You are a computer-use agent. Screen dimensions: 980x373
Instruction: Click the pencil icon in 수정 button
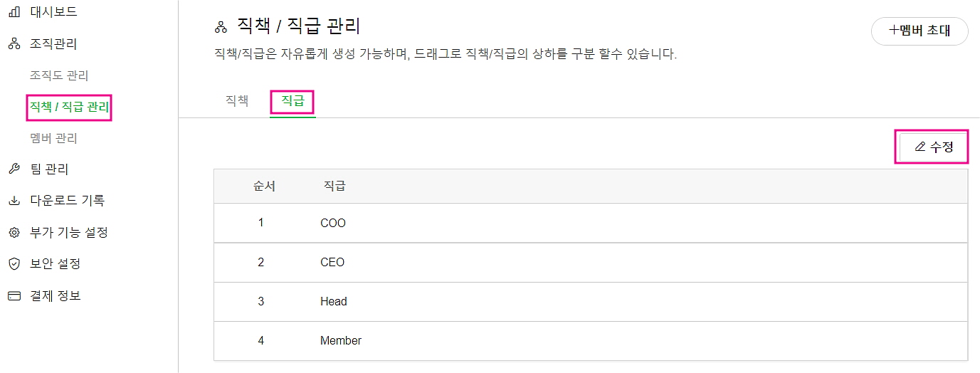pos(920,147)
